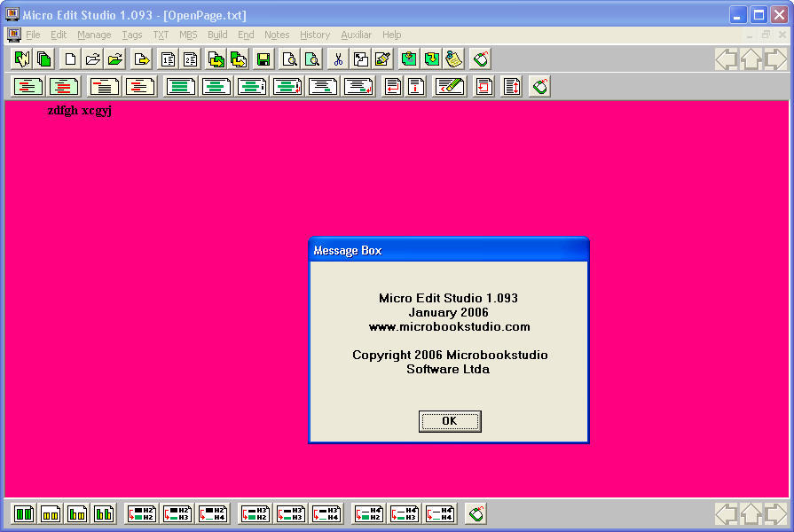
Task: Click the white page magnifier icon
Action: [x=289, y=59]
